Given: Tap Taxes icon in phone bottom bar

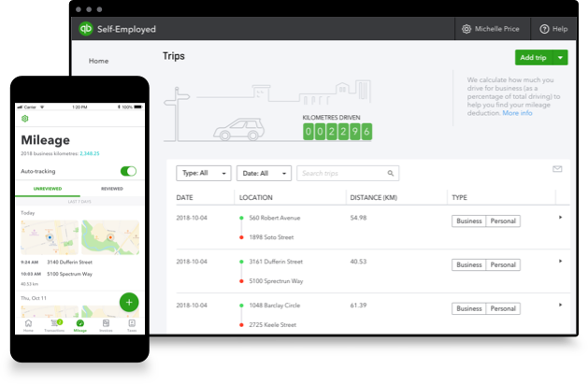Looking at the screenshot, I should pos(132,325).
